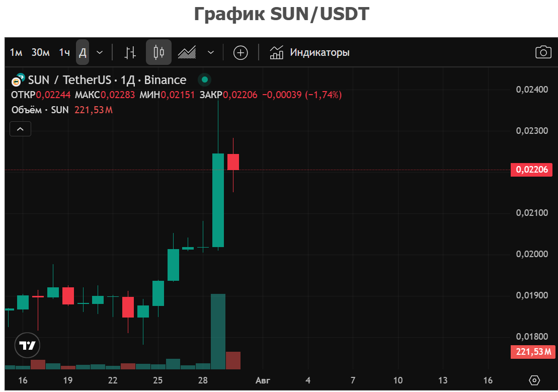Collapse the legend with the chevron button
The height and width of the screenshot is (392, 558).
coord(20,129)
